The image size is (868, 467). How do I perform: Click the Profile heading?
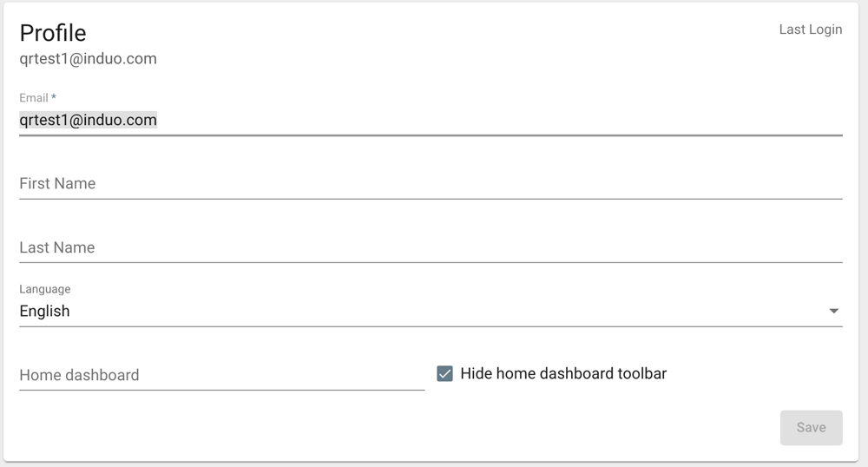pyautogui.click(x=53, y=33)
